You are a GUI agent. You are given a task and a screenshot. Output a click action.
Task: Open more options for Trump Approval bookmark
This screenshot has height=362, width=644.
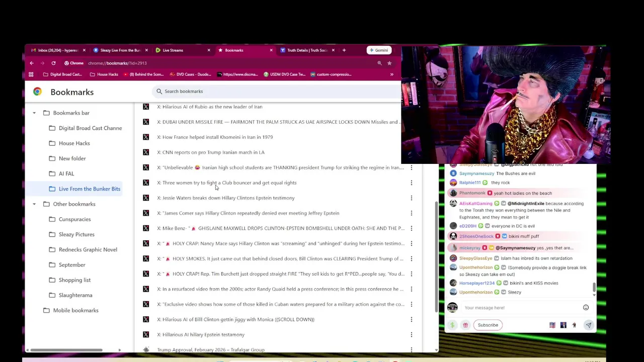coord(411,349)
